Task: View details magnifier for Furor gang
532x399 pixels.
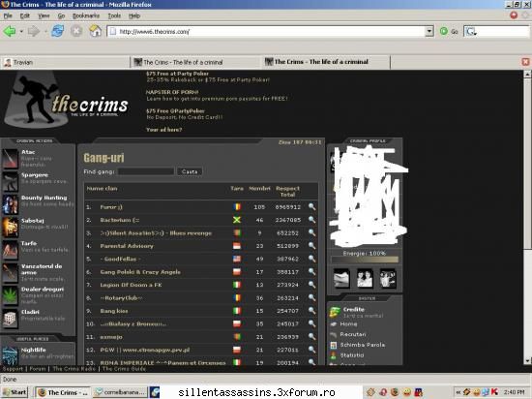Action: click(311, 206)
